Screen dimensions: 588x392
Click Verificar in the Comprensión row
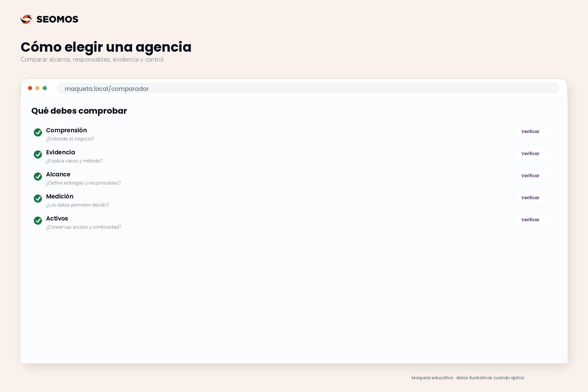click(530, 132)
